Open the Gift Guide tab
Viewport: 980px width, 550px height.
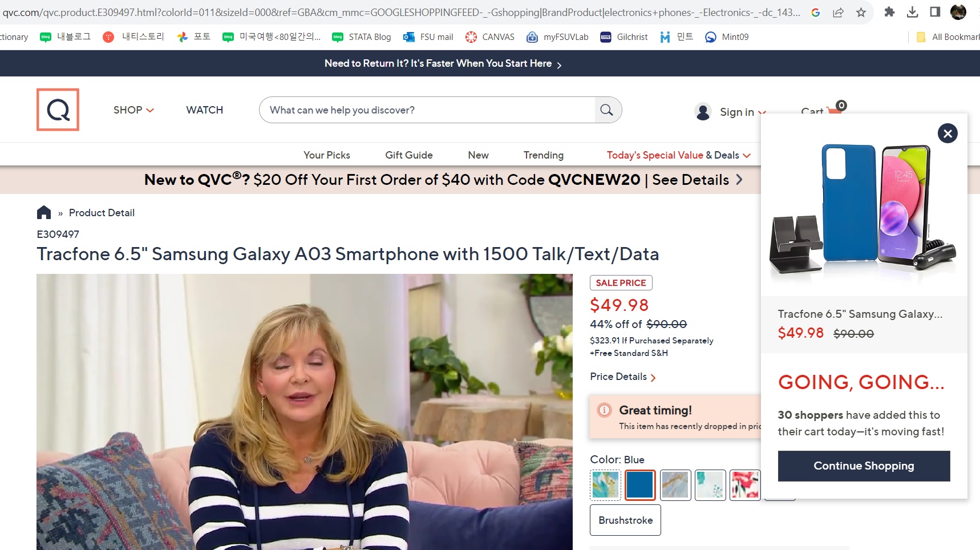pyautogui.click(x=409, y=155)
